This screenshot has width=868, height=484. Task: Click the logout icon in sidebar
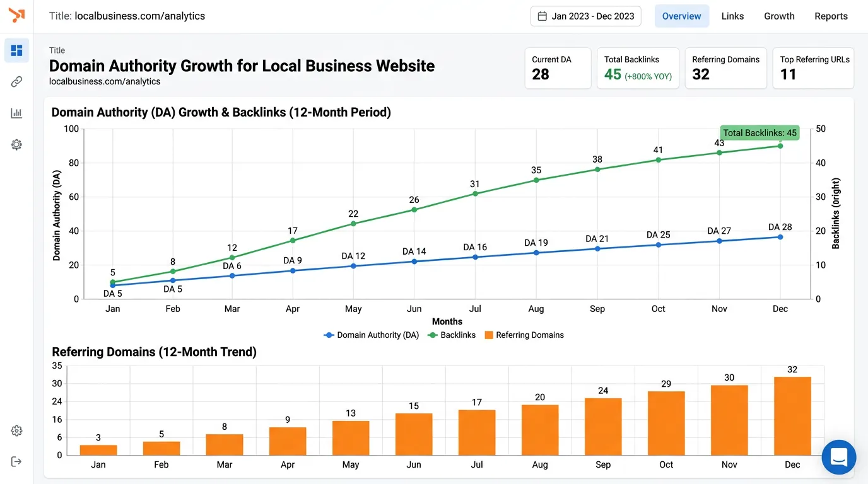point(17,462)
